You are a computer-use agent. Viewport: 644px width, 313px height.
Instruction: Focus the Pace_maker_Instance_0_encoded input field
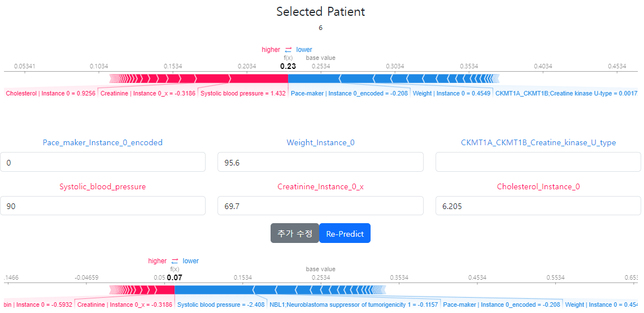click(103, 163)
